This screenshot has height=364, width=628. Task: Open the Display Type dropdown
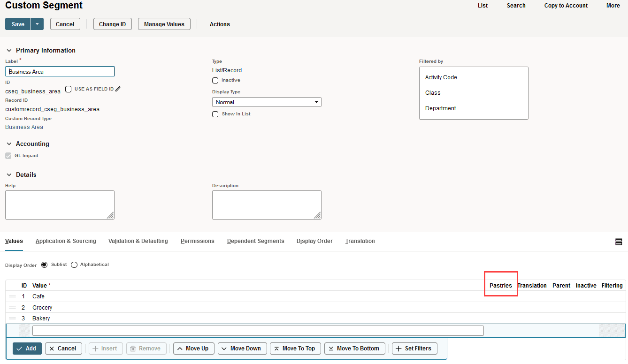tap(267, 102)
